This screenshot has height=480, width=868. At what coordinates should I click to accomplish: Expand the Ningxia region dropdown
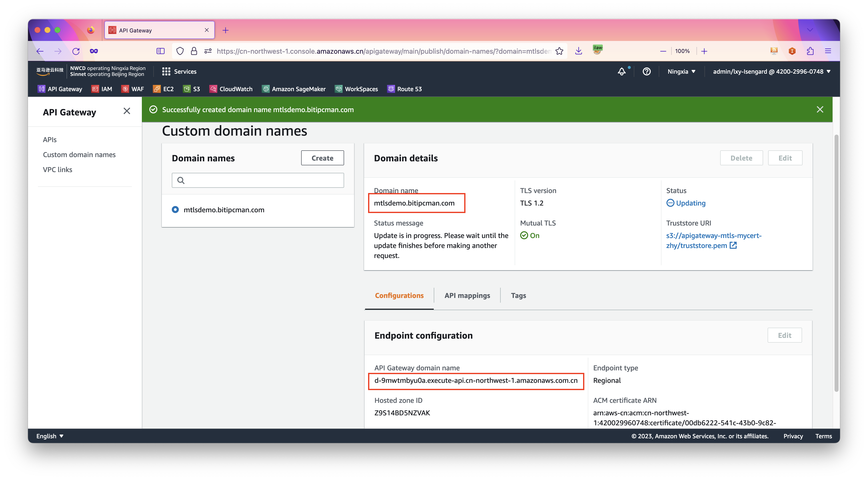pos(681,71)
